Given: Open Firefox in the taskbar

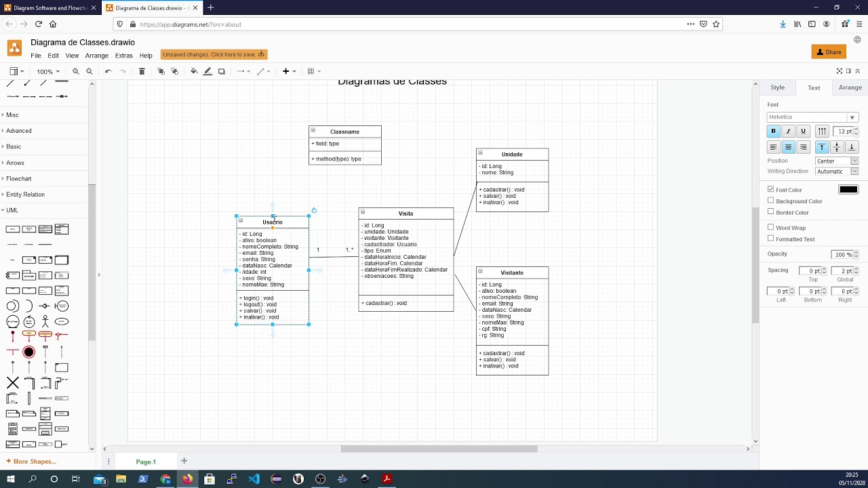Looking at the screenshot, I should point(187,479).
